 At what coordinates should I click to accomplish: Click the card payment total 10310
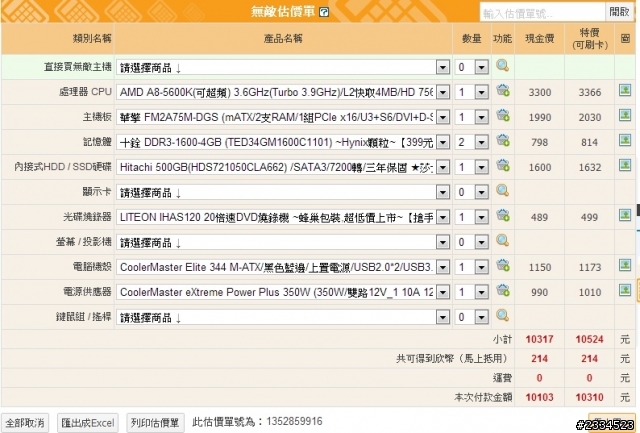point(589,397)
